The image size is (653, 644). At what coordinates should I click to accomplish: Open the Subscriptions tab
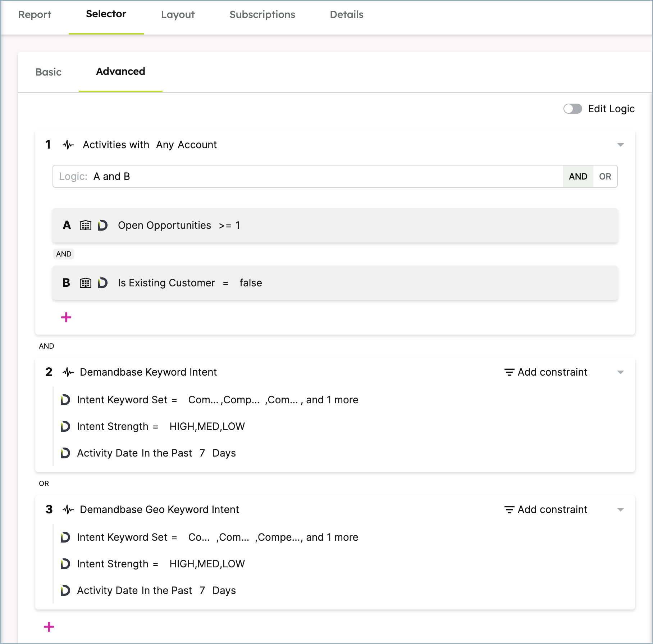point(262,15)
